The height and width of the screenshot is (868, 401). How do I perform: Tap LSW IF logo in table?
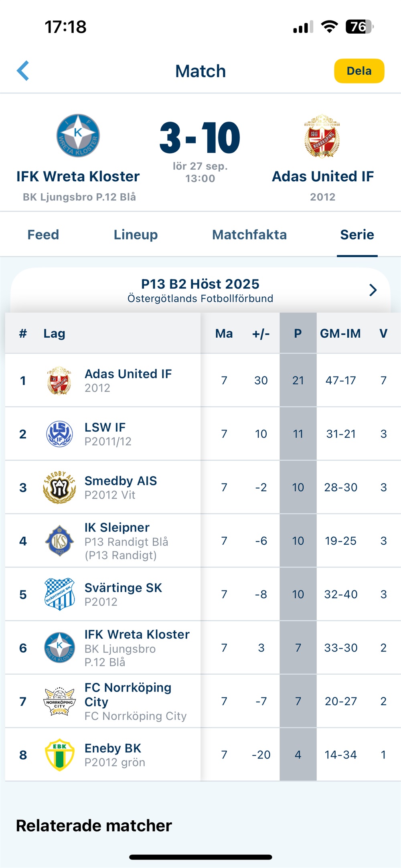click(59, 434)
